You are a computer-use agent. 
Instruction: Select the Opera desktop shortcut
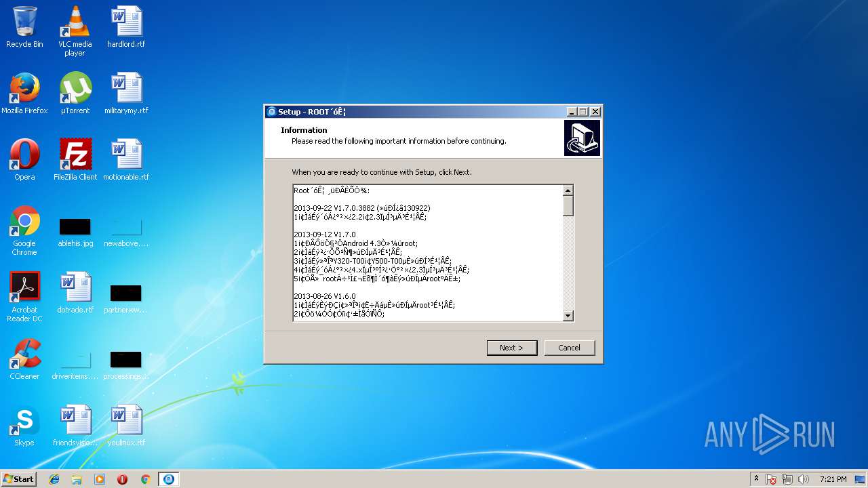coord(24,160)
